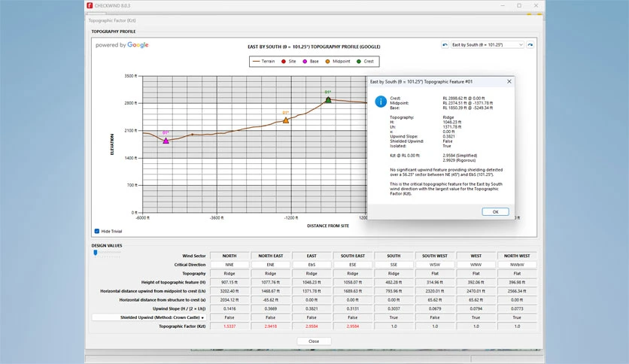Click the upwind slope value 0.1416
The height and width of the screenshot is (364, 629).
[229, 308]
